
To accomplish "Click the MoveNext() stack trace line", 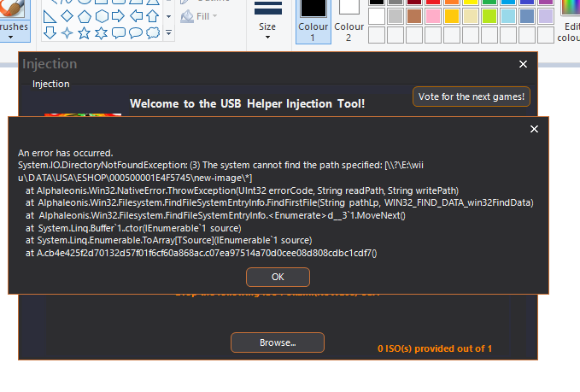I will pos(215,215).
